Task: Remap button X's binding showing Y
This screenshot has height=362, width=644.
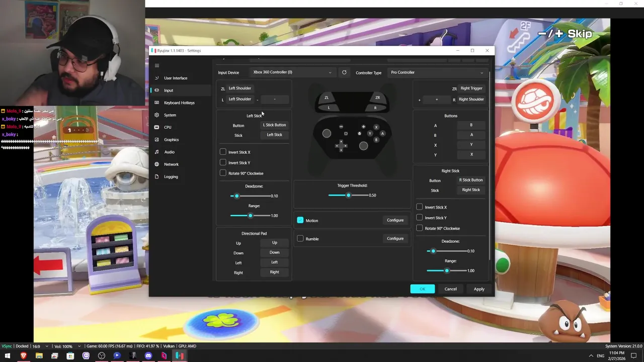Action: (471, 145)
